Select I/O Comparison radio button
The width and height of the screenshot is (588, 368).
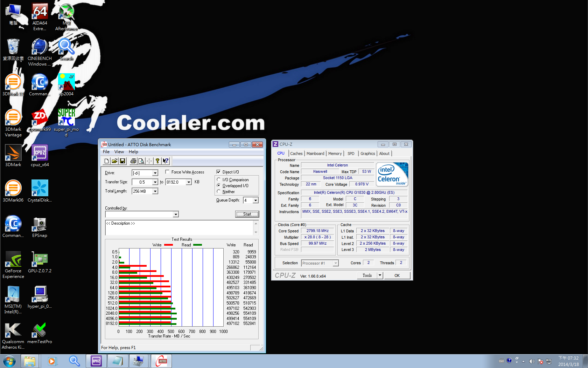click(219, 179)
